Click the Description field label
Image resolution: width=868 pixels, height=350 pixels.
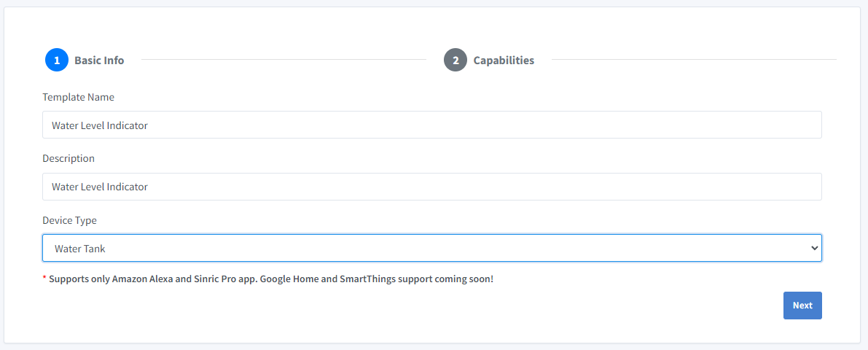click(69, 158)
